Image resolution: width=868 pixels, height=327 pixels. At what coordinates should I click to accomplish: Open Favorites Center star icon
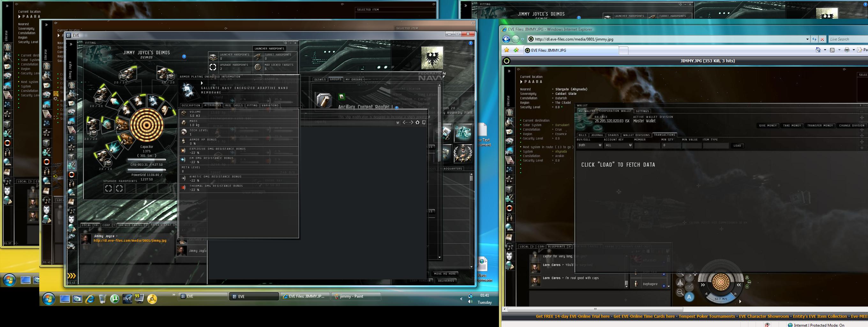click(506, 50)
